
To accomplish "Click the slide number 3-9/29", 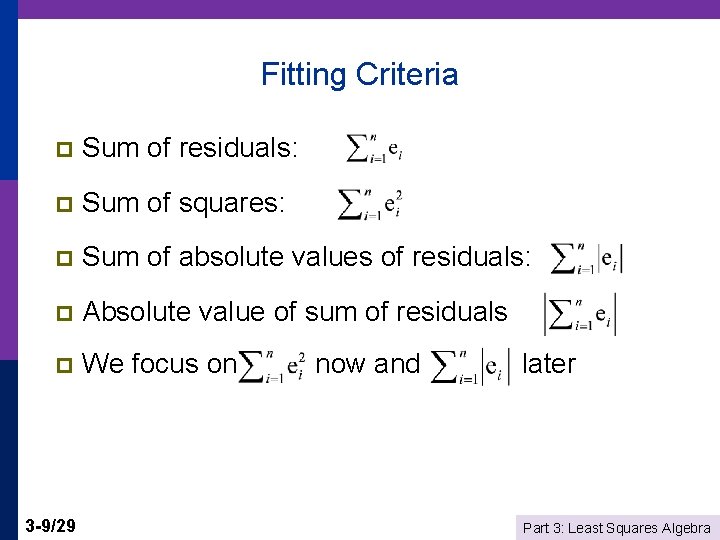I will pyautogui.click(x=56, y=526).
